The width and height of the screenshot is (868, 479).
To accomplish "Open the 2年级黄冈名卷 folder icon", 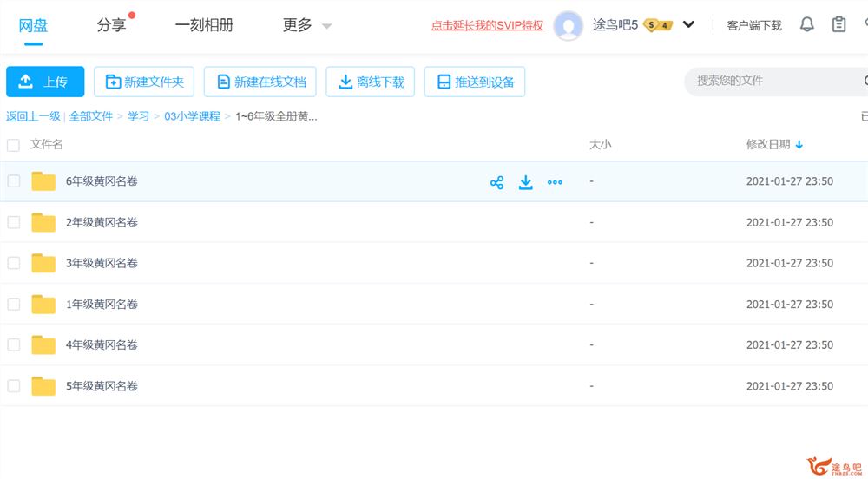I will pos(43,222).
